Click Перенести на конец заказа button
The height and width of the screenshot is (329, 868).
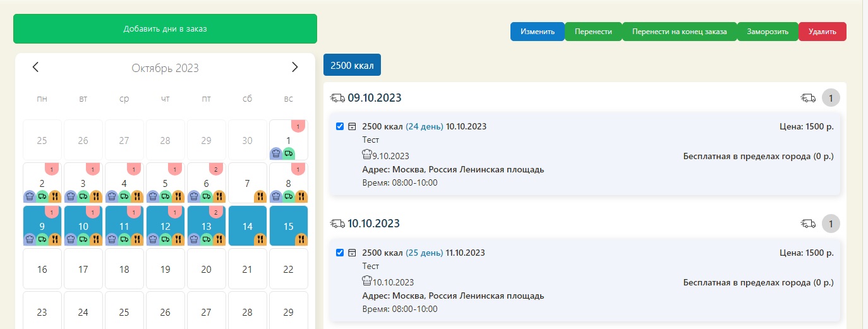(x=679, y=32)
